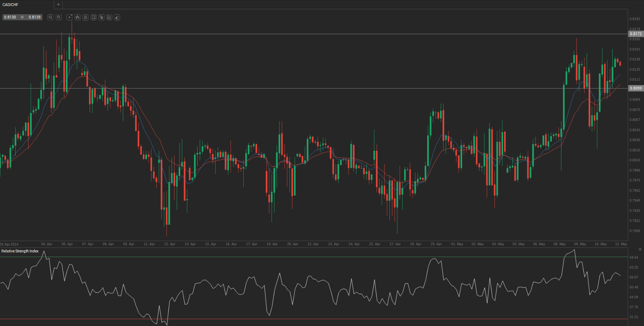Click the 12. Apr date on time axis
The width and height of the screenshot is (644, 326).
pos(169,244)
